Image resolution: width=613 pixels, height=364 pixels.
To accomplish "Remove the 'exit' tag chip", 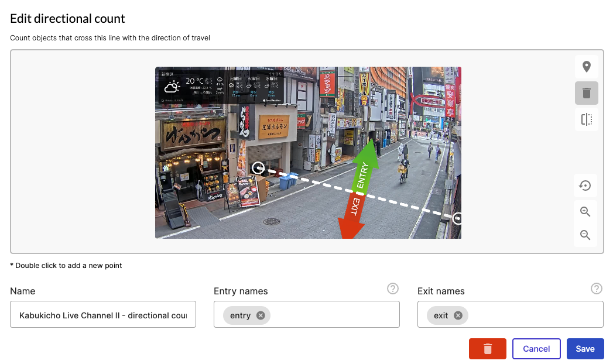I will coord(458,315).
